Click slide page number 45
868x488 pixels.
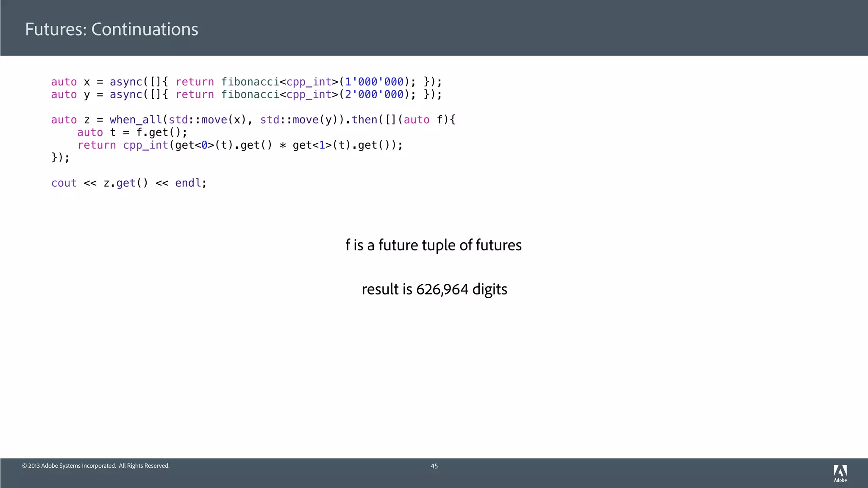tap(434, 466)
